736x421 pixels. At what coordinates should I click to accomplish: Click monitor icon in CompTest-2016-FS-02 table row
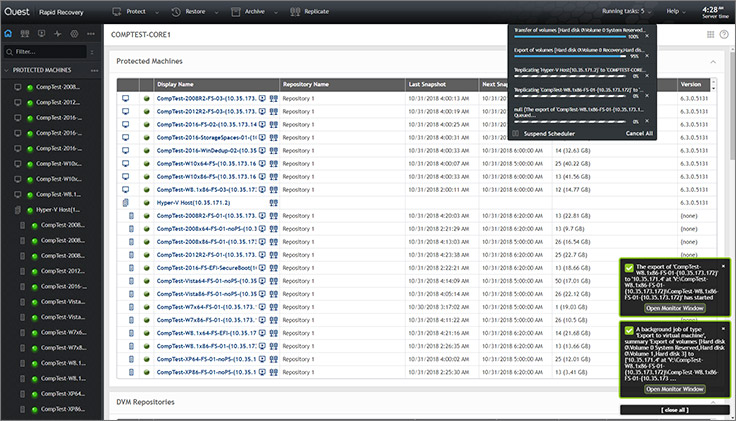pos(126,124)
